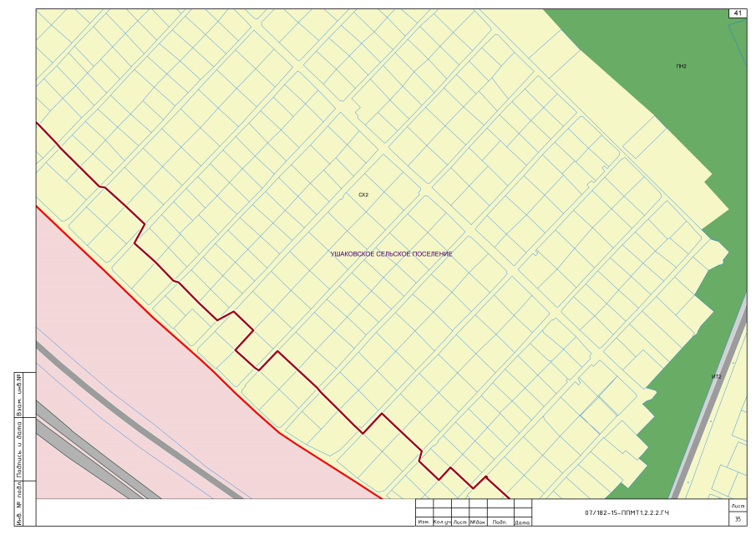Click the Лист label beside Кол.уч
The width and height of the screenshot is (756, 535).
click(460, 522)
